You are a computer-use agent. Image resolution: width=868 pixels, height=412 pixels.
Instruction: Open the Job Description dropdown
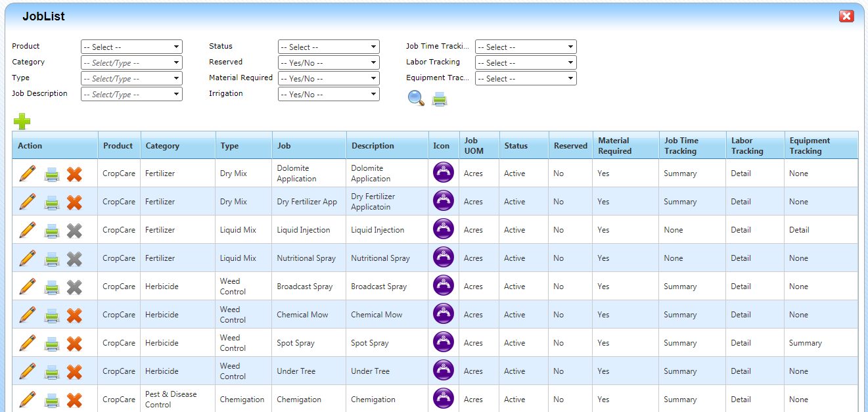(131, 94)
